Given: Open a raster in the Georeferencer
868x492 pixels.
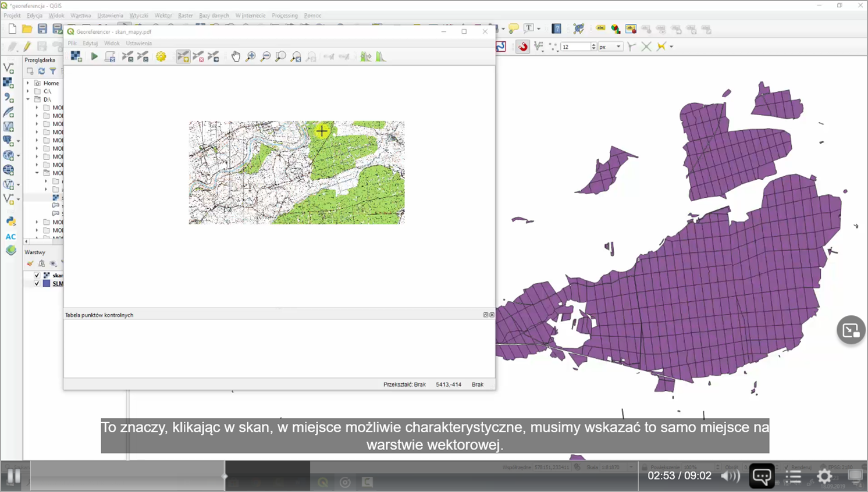Looking at the screenshot, I should [x=76, y=56].
